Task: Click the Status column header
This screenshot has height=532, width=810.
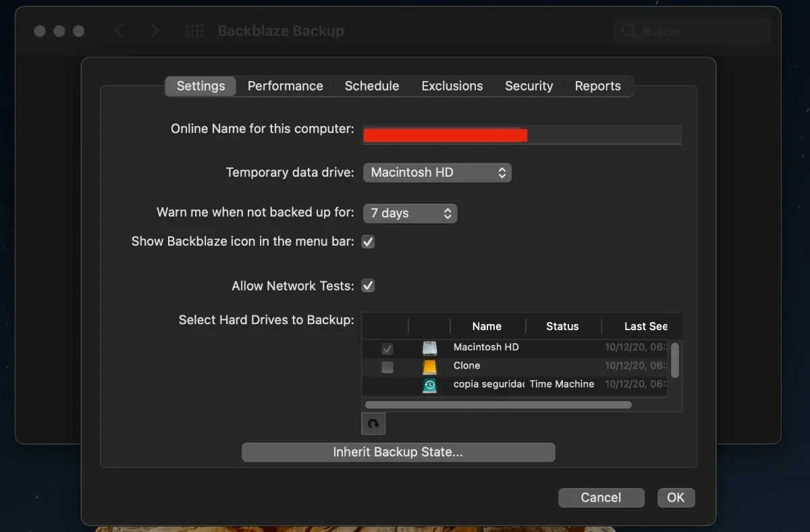Action: 562,326
